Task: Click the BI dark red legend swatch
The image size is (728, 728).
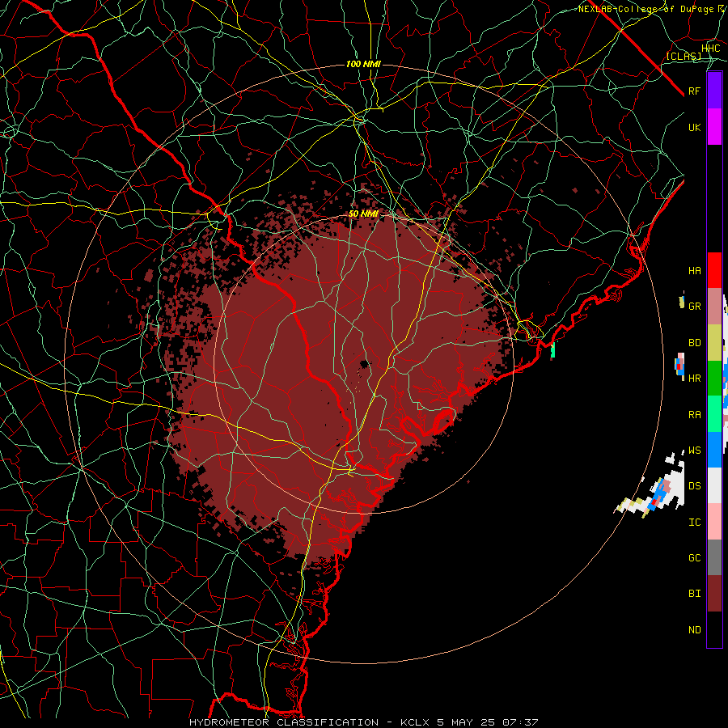Action: (714, 594)
